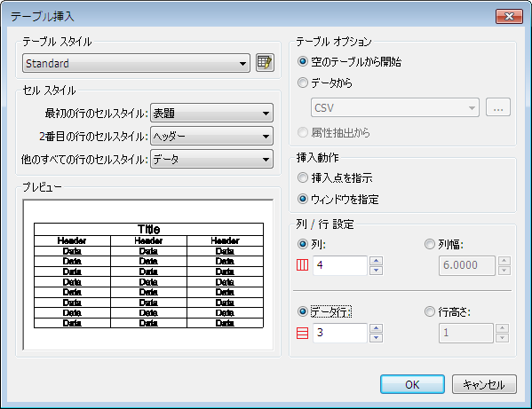Click the red data rows icon
Image resolution: width=532 pixels, height=409 pixels.
(302, 333)
